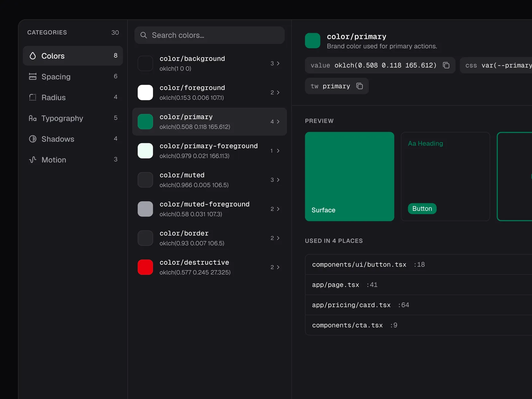Click the Colors droplet icon
This screenshot has width=532, height=399.
point(33,56)
